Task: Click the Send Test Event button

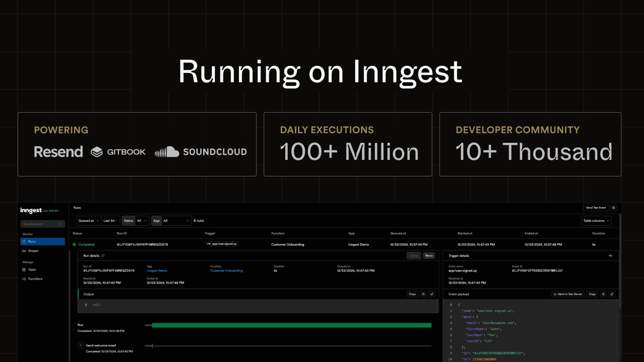Action: [596, 208]
